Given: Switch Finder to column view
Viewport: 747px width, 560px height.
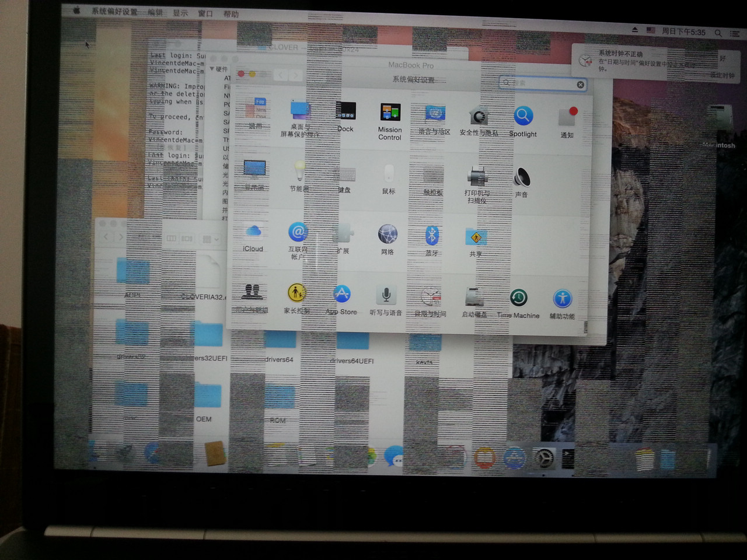Looking at the screenshot, I should (172, 238).
